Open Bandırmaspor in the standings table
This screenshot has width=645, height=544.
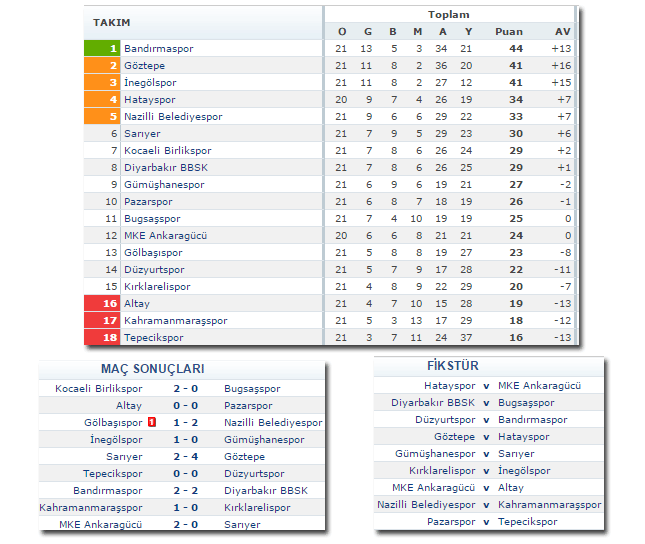click(158, 48)
